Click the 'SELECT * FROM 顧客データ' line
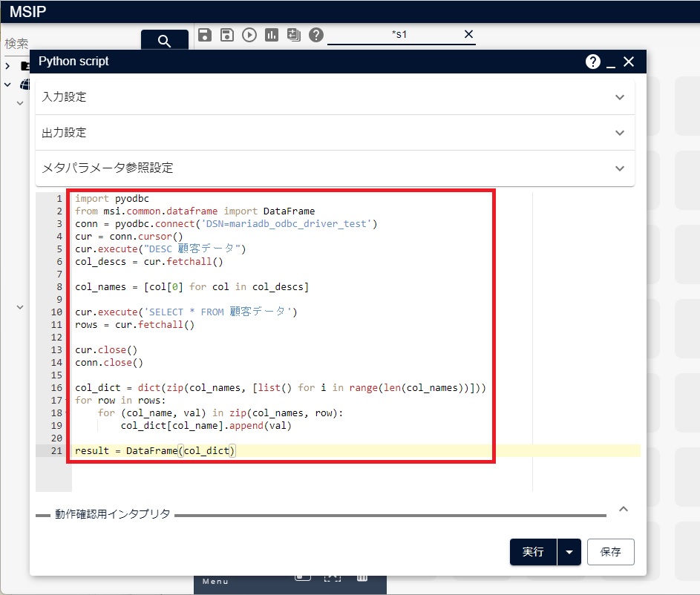Screen dimensions: 700x595 point(186,312)
